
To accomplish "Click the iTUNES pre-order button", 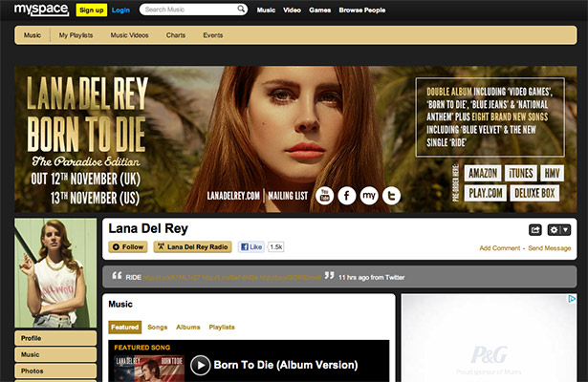I will pyautogui.click(x=521, y=174).
